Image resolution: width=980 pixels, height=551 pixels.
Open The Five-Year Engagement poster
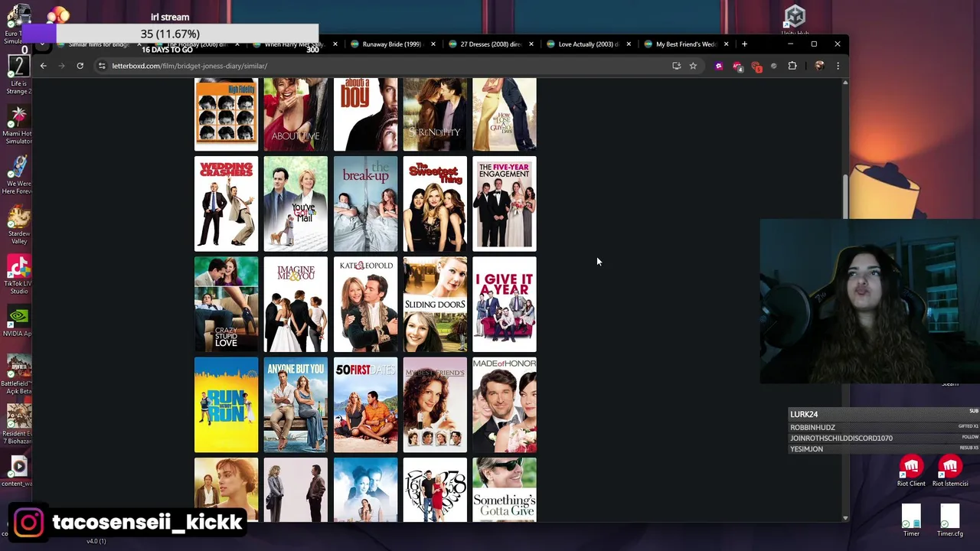pos(505,204)
